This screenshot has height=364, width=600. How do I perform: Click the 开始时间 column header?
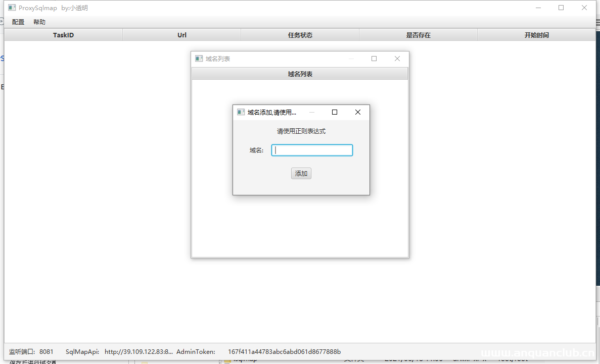pos(536,35)
